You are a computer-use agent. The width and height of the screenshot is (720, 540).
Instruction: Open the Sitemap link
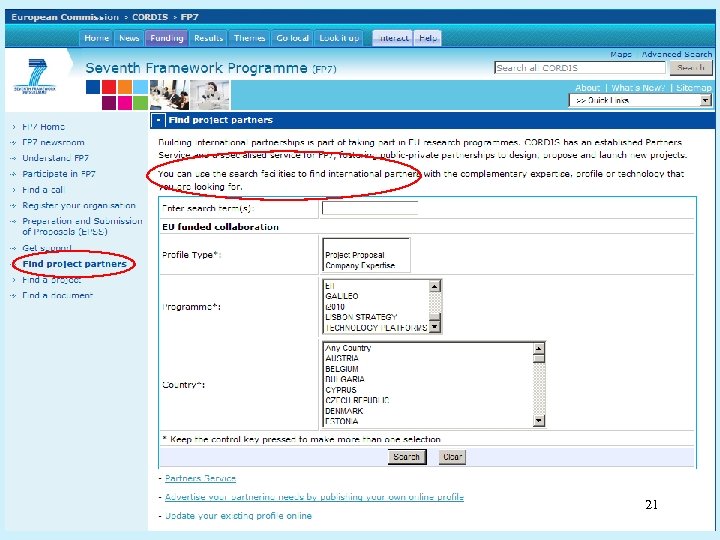pos(693,87)
